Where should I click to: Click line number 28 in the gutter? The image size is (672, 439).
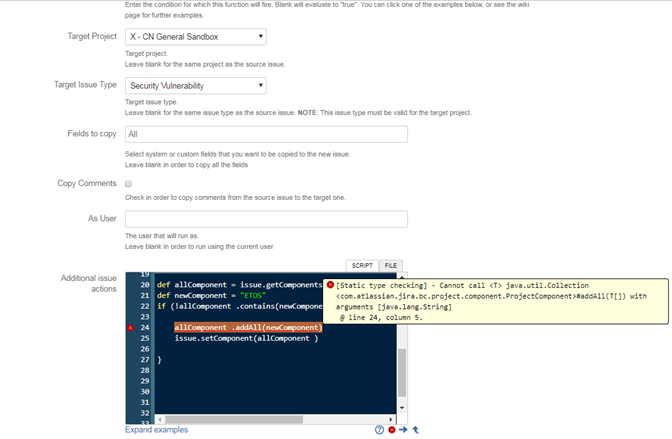(x=145, y=370)
